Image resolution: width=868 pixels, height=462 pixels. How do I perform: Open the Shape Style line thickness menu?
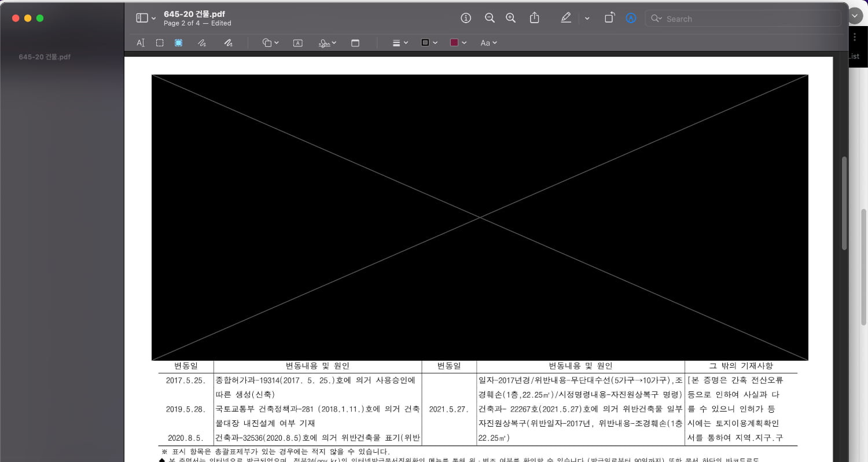coord(400,43)
